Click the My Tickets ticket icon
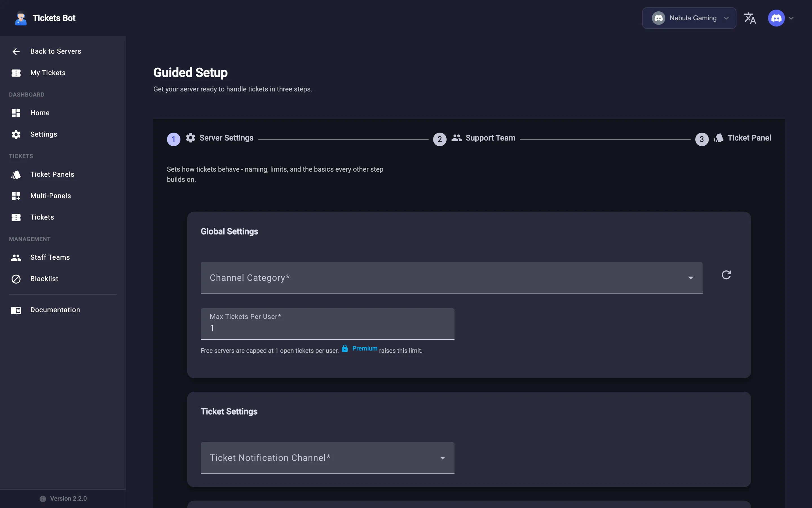The width and height of the screenshot is (812, 508). click(16, 73)
